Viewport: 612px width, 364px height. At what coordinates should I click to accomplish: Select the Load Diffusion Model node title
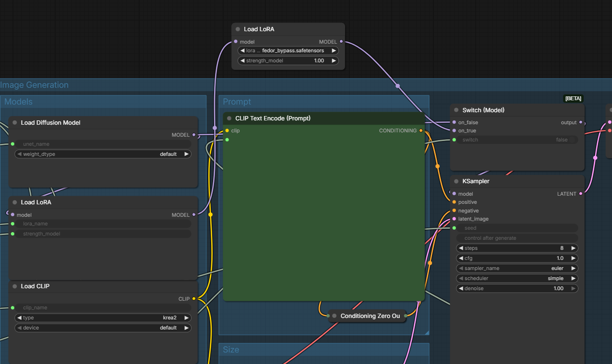50,123
